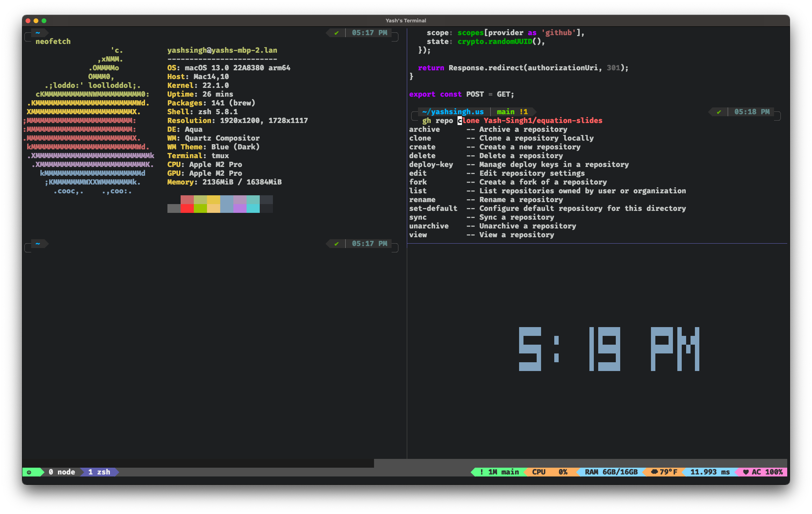This screenshot has width=812, height=514.
Task: Choose the 'view' completion entry
Action: pos(482,235)
